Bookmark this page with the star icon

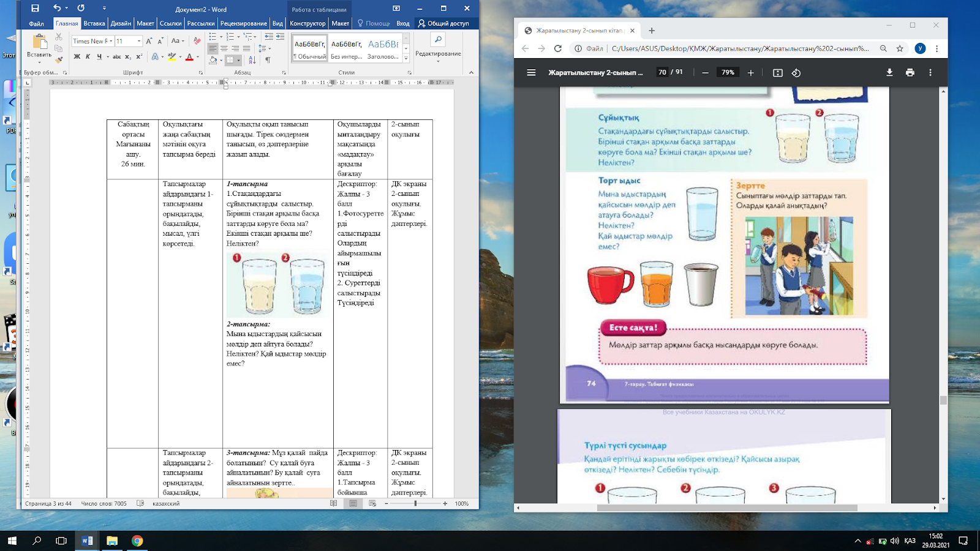coord(900,48)
